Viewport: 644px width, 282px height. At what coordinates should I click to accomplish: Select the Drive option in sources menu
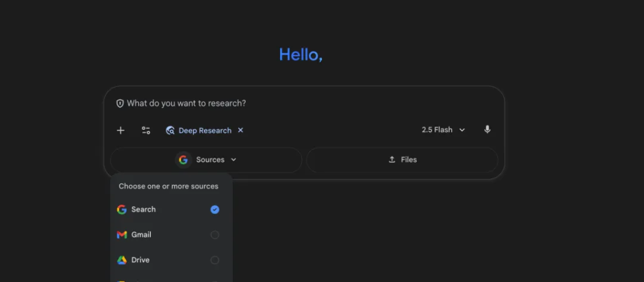coord(172,260)
